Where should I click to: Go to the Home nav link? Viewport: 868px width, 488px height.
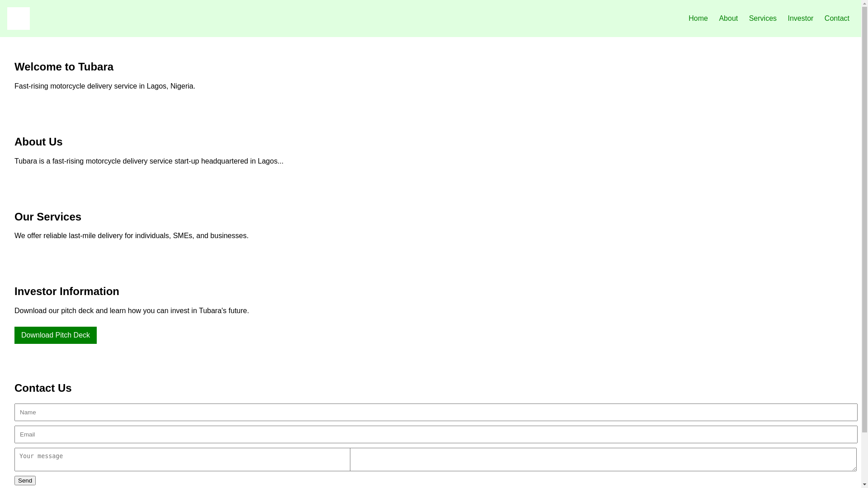click(698, 19)
